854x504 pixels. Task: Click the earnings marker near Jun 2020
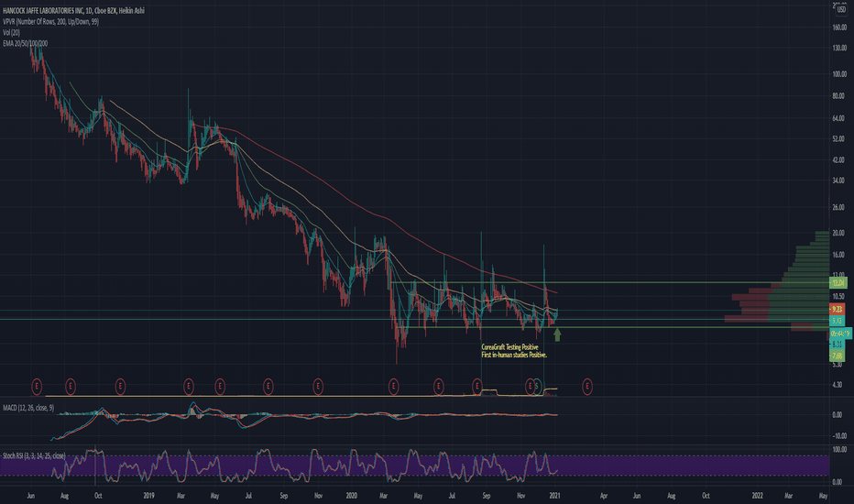pos(438,387)
